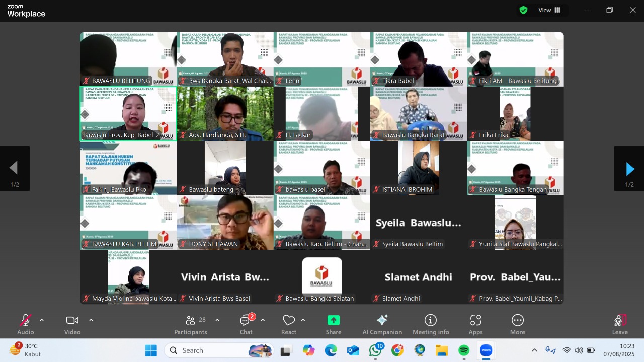Toggle the camera with Video button

pyautogui.click(x=72, y=324)
